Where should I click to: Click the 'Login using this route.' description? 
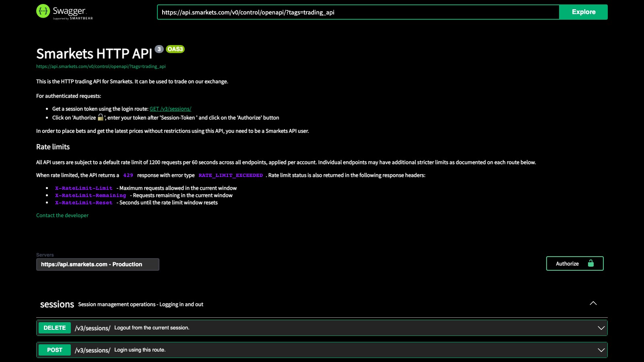(x=140, y=350)
